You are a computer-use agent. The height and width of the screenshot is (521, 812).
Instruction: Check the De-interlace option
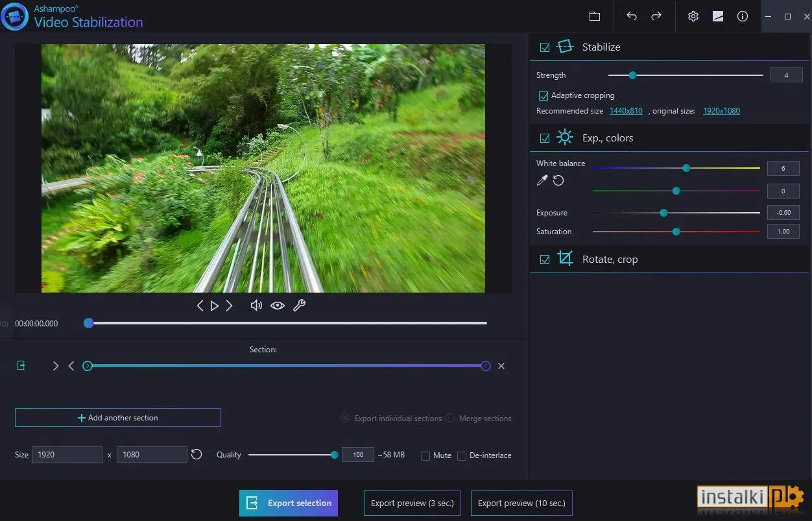pos(462,455)
